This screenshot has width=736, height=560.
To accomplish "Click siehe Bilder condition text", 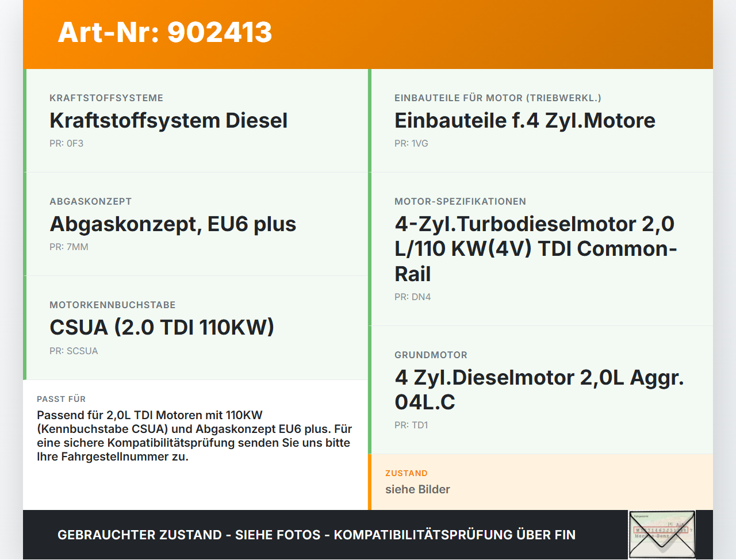I will click(x=418, y=490).
